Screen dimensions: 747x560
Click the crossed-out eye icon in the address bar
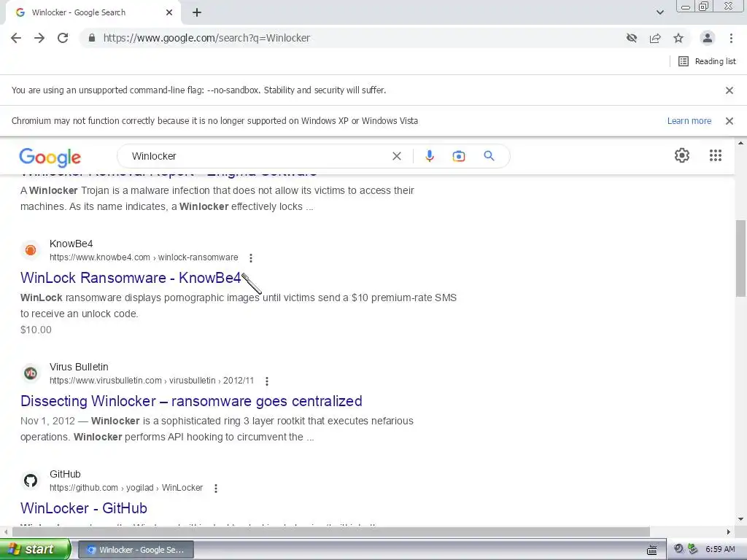632,38
